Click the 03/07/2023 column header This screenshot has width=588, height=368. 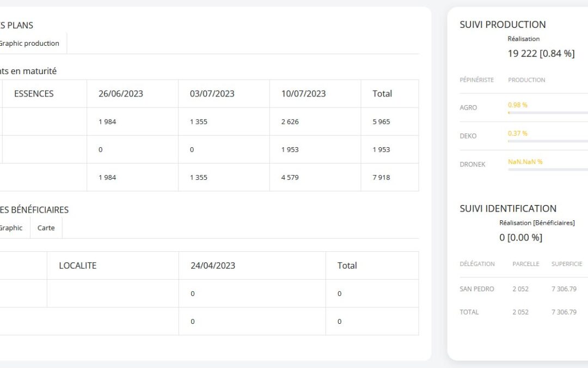[212, 94]
